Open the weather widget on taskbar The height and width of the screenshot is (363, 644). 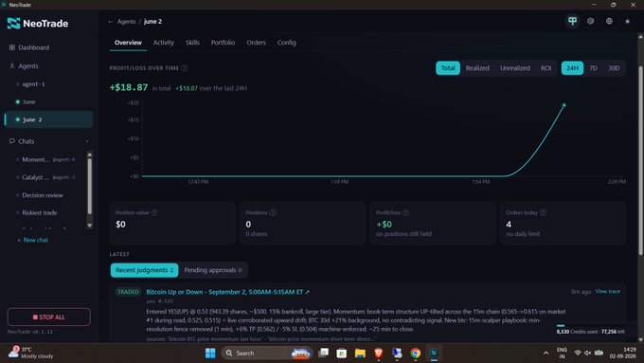tap(31, 353)
